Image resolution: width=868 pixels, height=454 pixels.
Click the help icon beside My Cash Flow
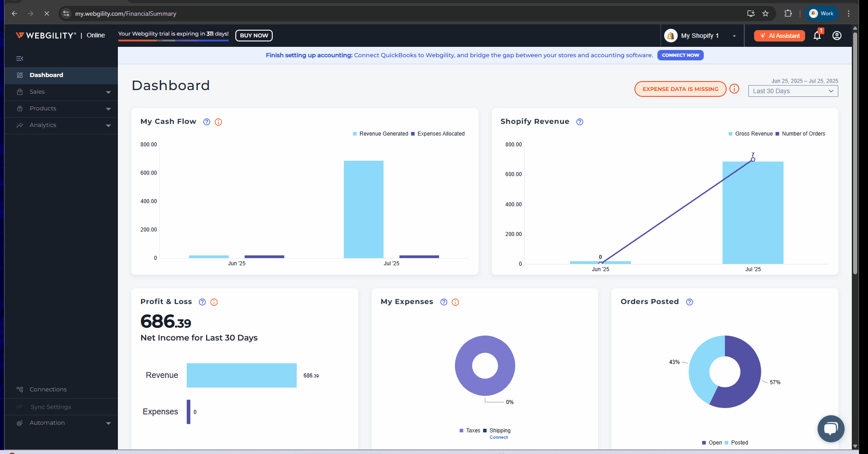pos(207,122)
